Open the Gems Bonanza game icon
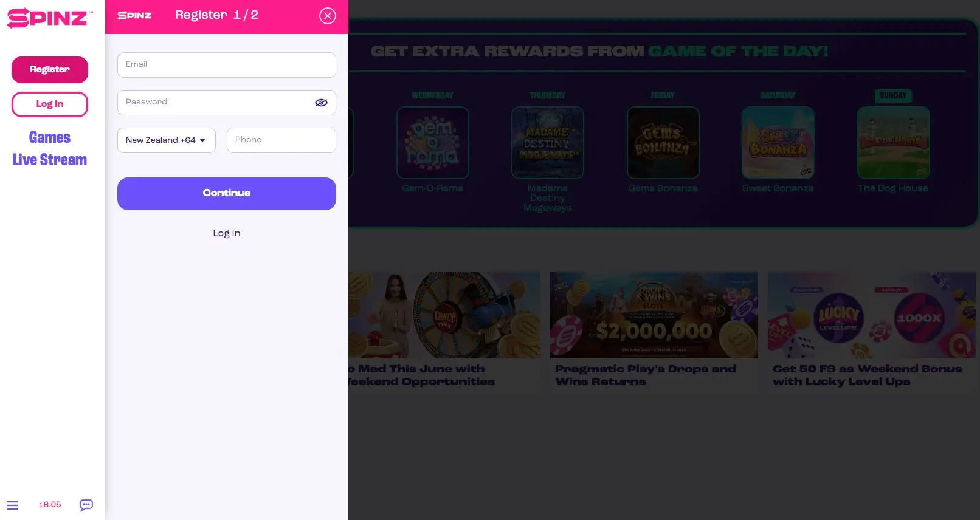Viewport: 980px width, 520px height. [663, 143]
